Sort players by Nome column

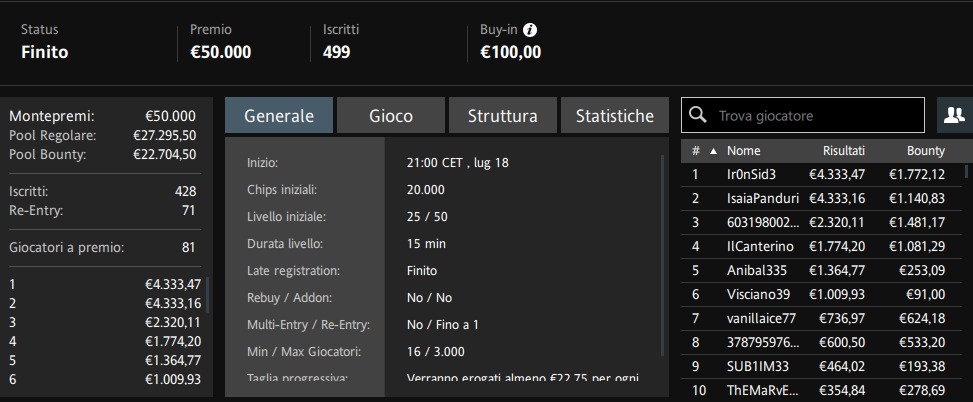743,151
